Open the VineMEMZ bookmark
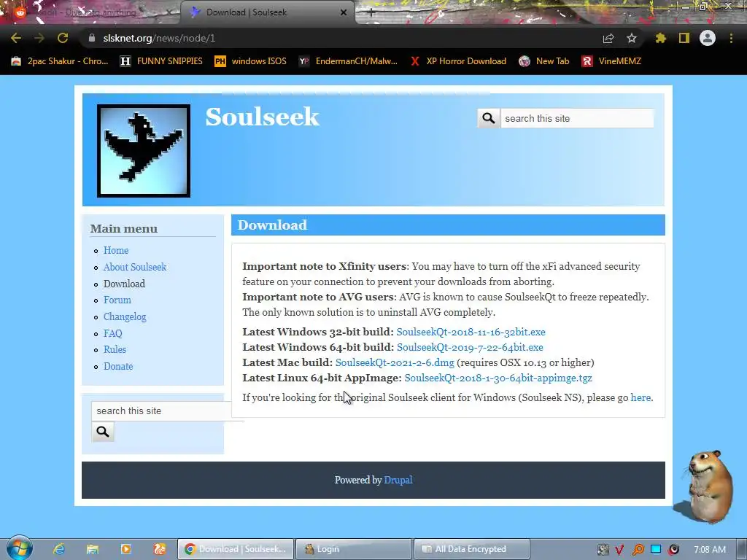 tap(612, 61)
